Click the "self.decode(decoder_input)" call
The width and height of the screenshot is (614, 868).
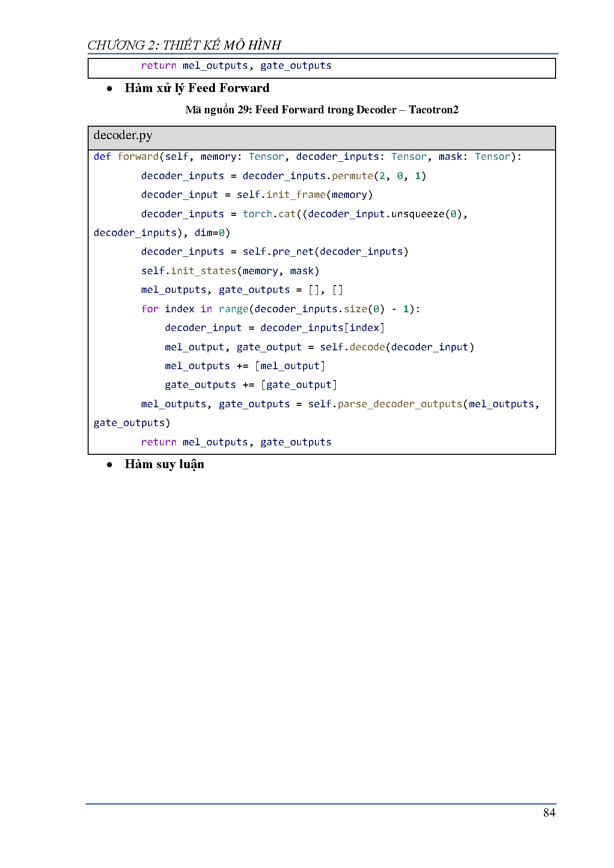[x=397, y=347]
